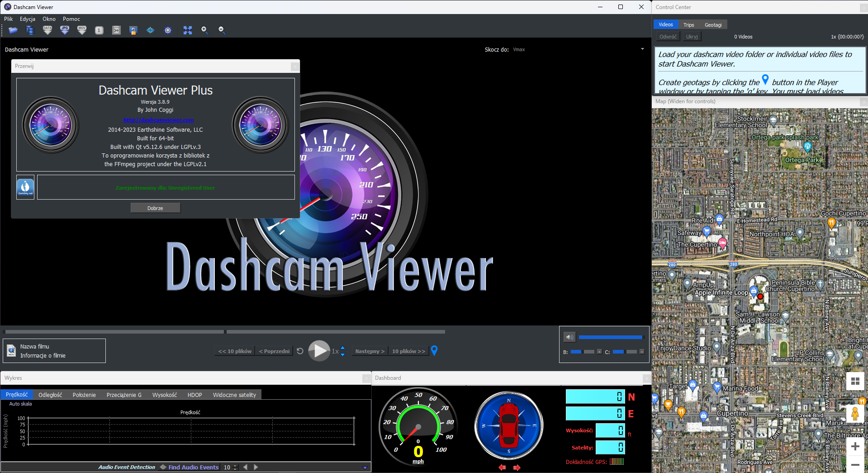Zoom out the map with minus button

(855, 464)
